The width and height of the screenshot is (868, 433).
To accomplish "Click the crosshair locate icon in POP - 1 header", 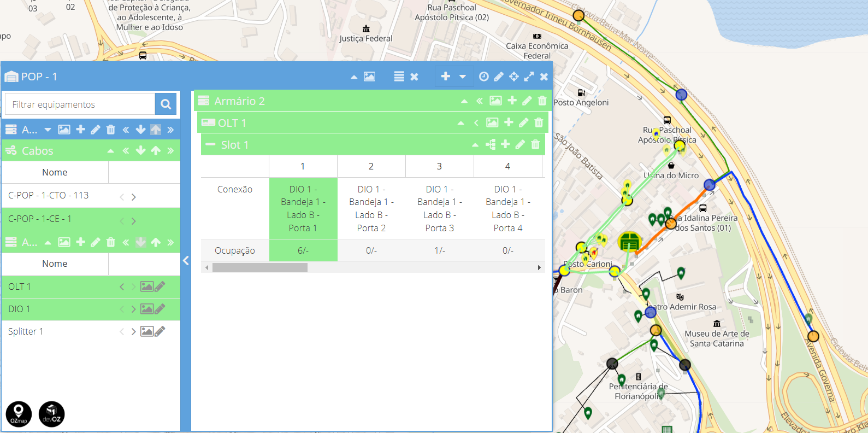I will 514,77.
